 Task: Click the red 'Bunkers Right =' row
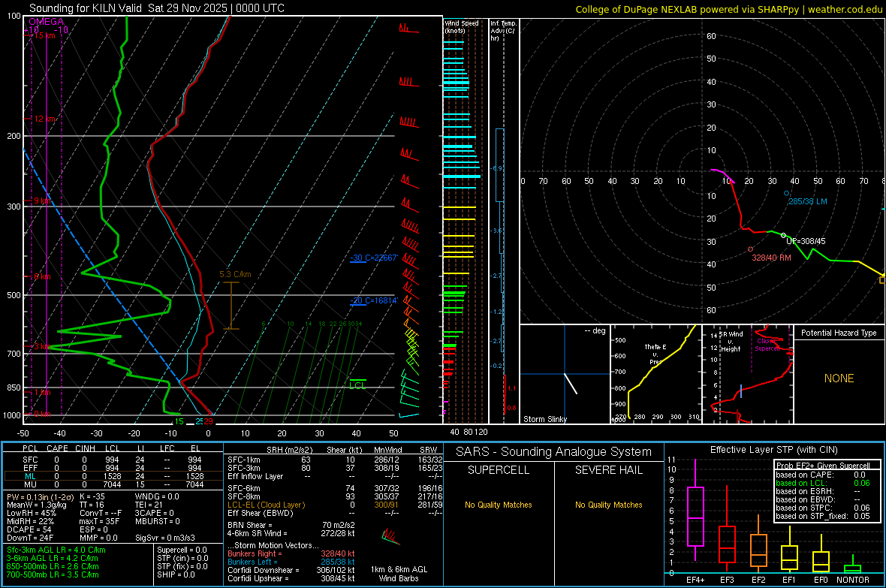pyautogui.click(x=291, y=553)
